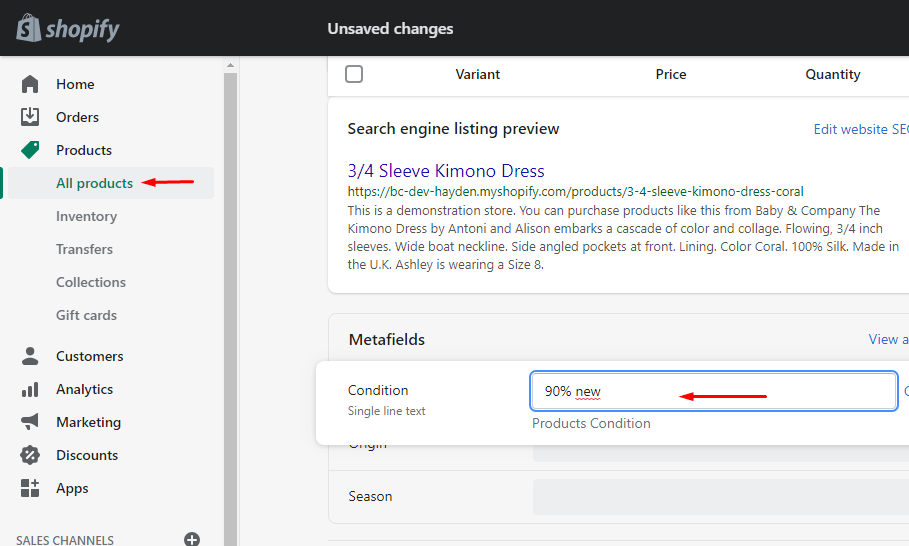Open Gift cards section
This screenshot has width=909, height=546.
[86, 315]
